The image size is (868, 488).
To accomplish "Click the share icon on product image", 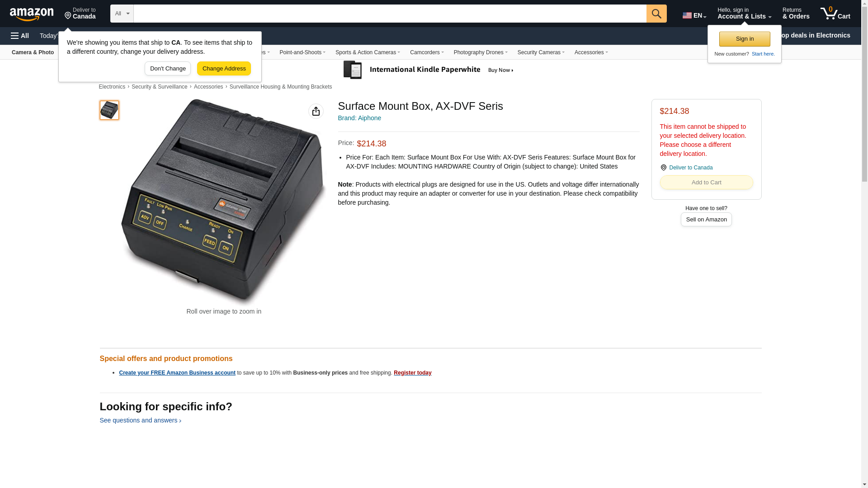I will (316, 111).
